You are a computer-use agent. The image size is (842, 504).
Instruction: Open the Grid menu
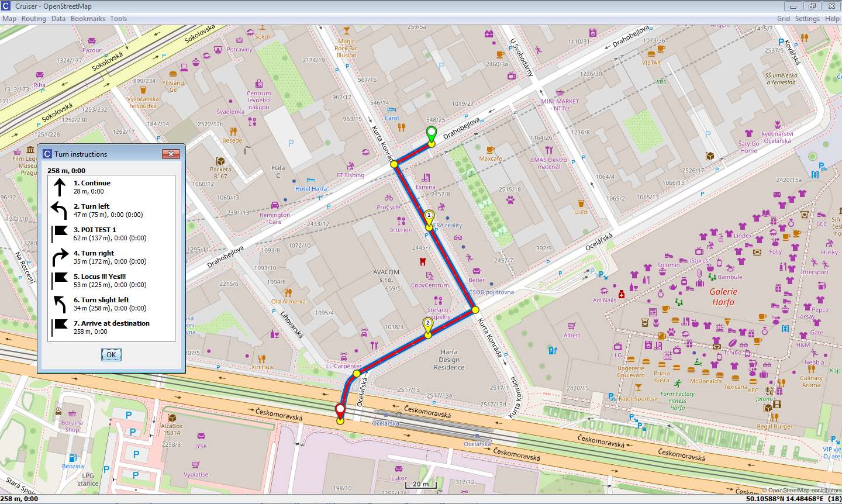[x=783, y=19]
